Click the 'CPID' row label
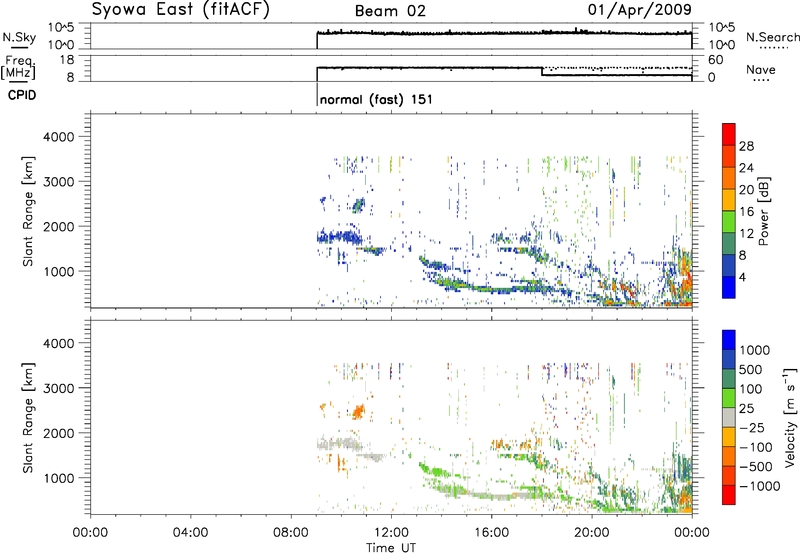This screenshot has width=800, height=554. (x=22, y=95)
